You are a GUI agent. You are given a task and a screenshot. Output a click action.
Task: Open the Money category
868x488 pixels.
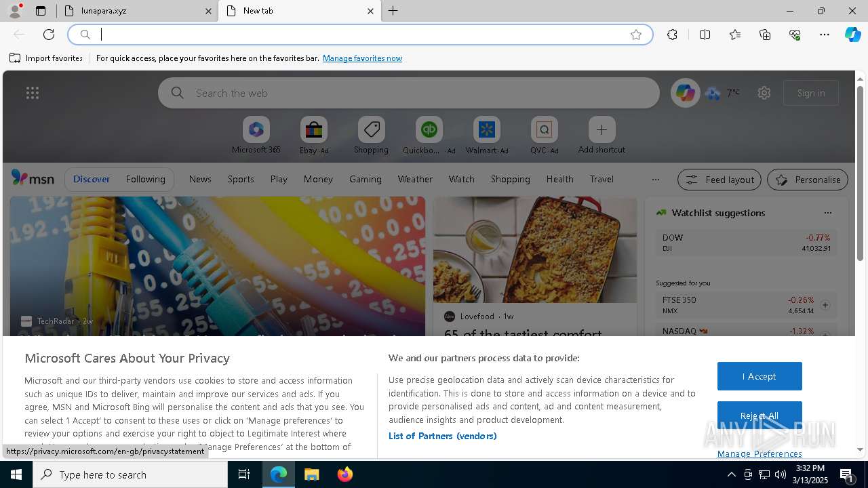click(x=318, y=179)
